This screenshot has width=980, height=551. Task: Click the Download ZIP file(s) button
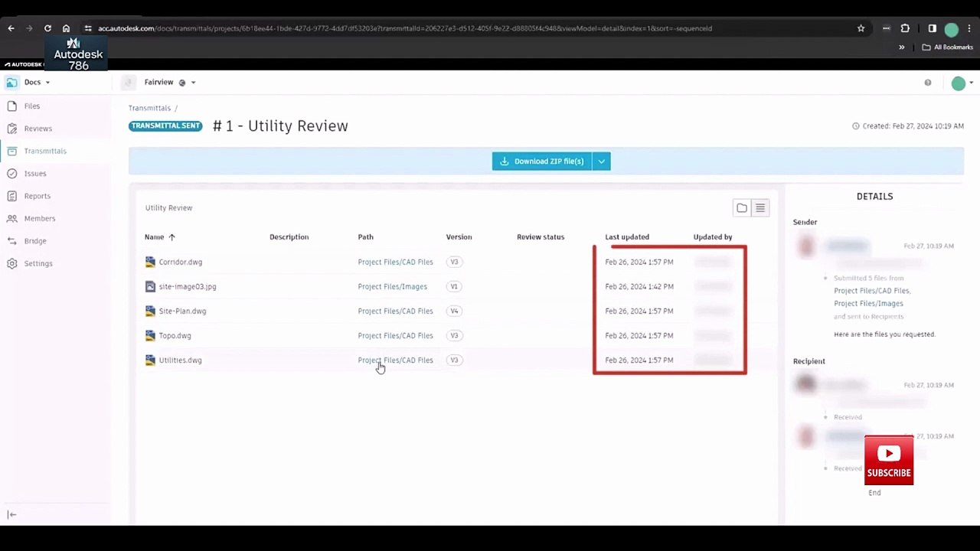[x=542, y=161]
